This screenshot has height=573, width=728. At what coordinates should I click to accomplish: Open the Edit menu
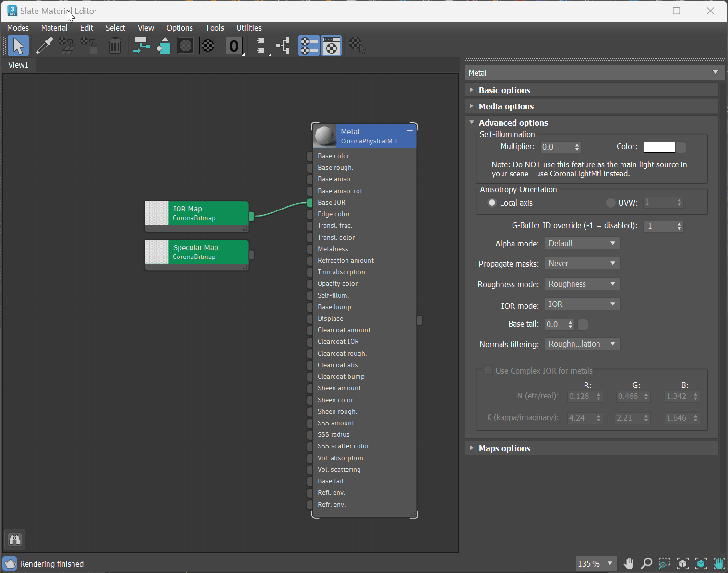[x=86, y=28]
